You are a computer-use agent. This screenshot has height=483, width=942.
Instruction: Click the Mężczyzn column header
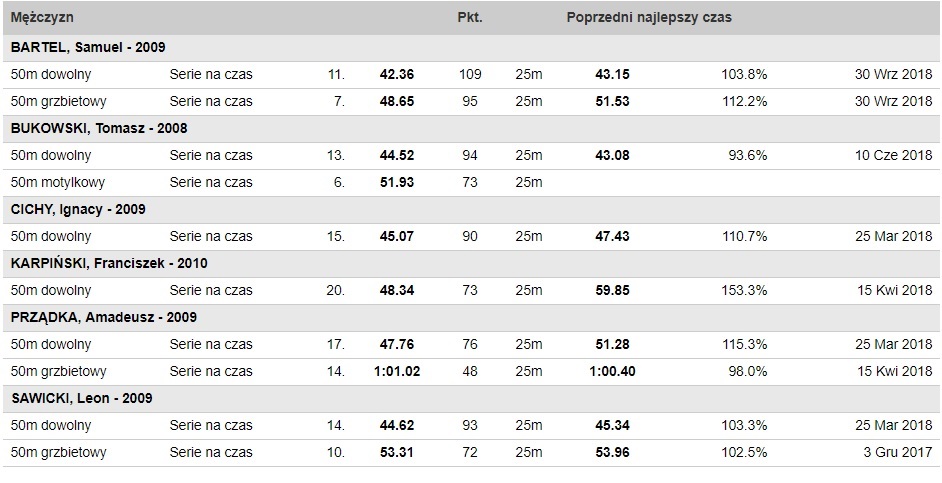tap(42, 17)
